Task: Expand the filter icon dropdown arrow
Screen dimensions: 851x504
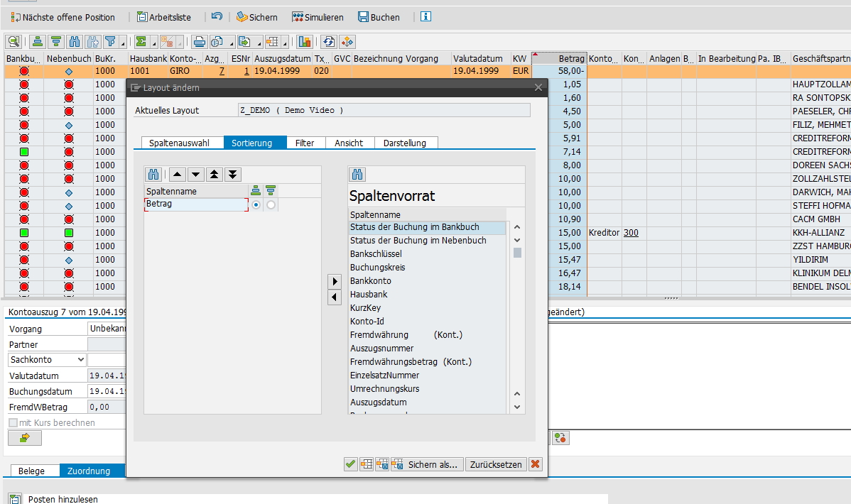Action: [x=124, y=42]
